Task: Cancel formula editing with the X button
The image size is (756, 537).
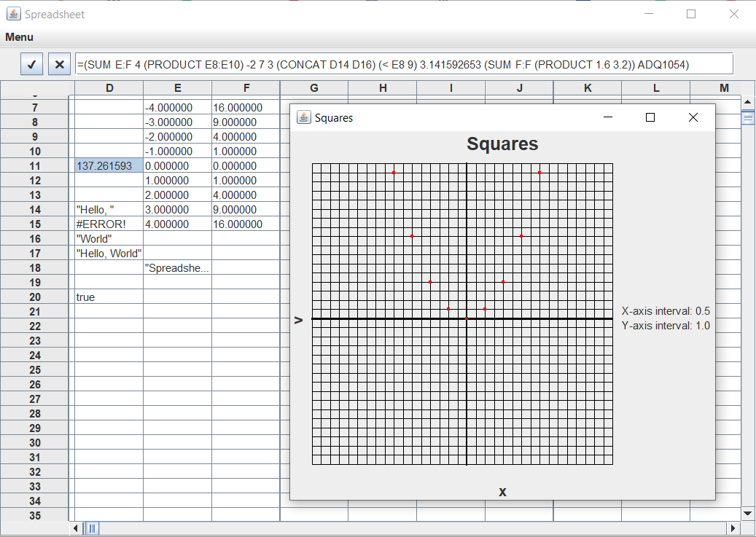Action: [x=59, y=64]
